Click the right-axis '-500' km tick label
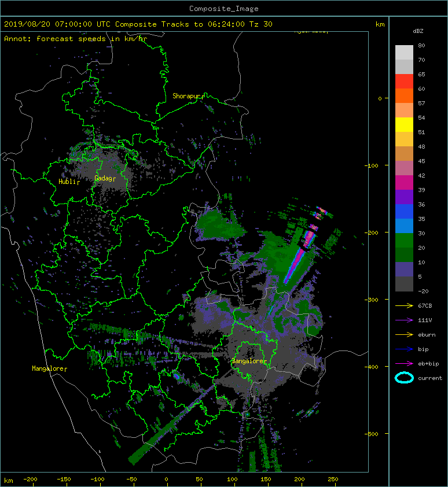448x487 pixels. [372, 434]
